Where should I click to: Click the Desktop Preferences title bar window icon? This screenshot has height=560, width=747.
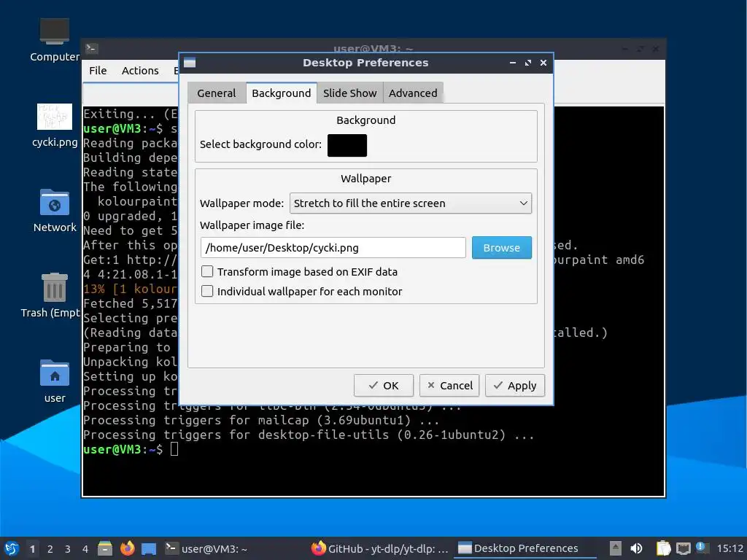[x=190, y=63]
